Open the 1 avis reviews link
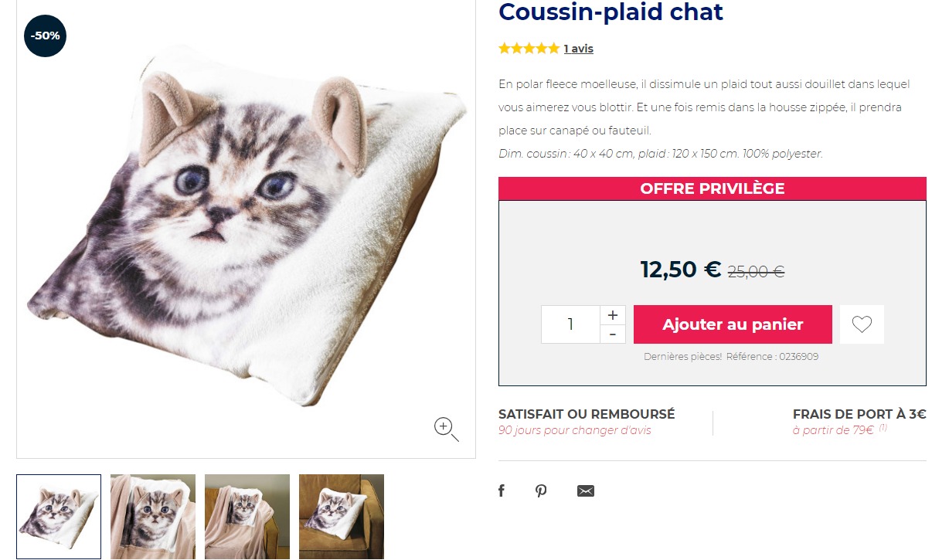The height and width of the screenshot is (560, 949). pos(578,49)
